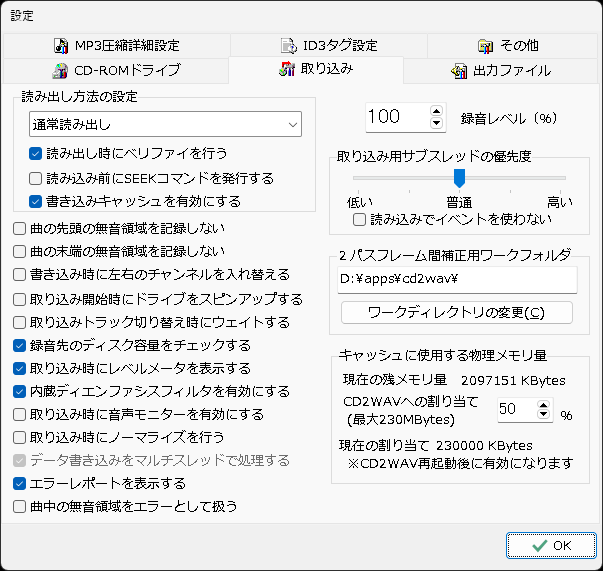
Task: Click the 普通 label under the slider
Action: point(459,202)
